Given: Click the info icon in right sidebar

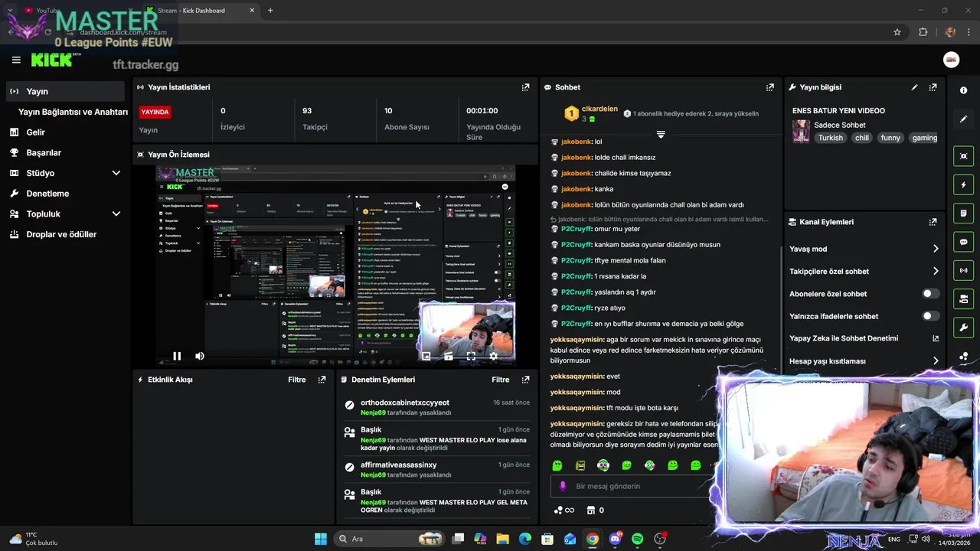Looking at the screenshot, I should pos(963,90).
